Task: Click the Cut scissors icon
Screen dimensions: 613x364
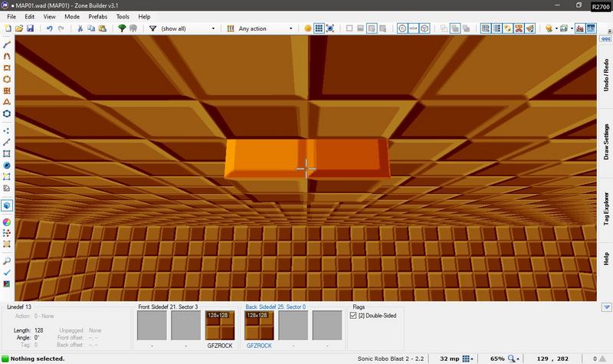Action: [x=80, y=28]
